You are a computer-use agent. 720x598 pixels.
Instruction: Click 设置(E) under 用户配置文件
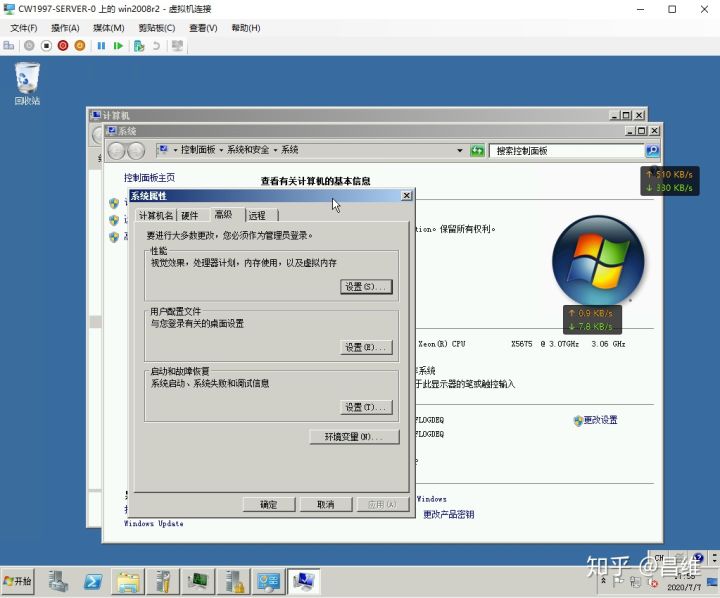(x=366, y=347)
